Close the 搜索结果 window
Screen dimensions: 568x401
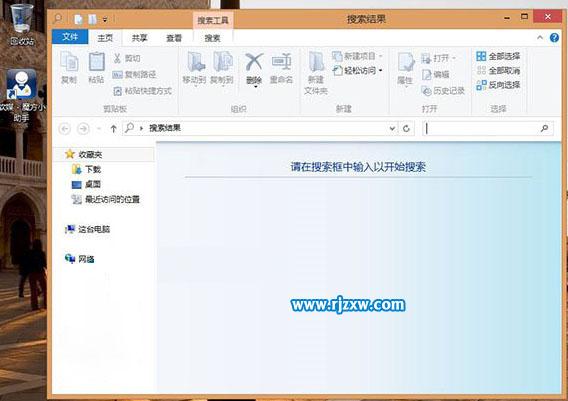pyautogui.click(x=548, y=17)
